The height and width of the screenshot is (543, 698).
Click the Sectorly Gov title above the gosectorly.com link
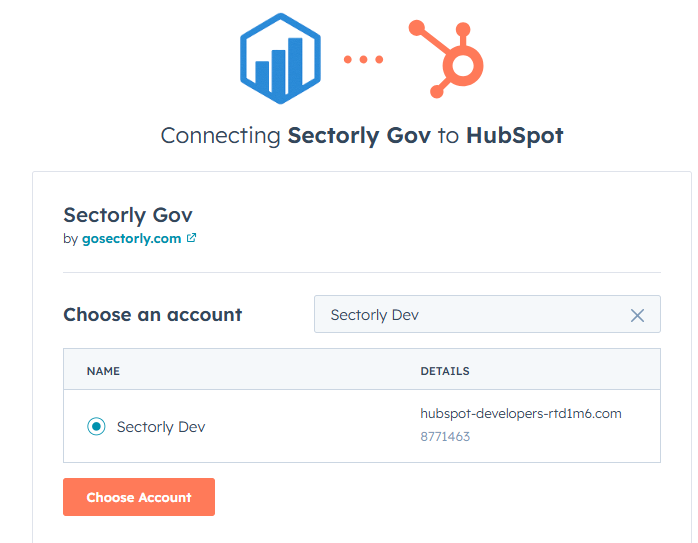tap(127, 215)
